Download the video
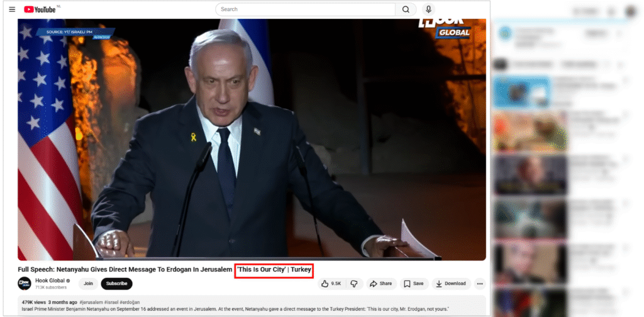This screenshot has height=317, width=644. click(451, 284)
